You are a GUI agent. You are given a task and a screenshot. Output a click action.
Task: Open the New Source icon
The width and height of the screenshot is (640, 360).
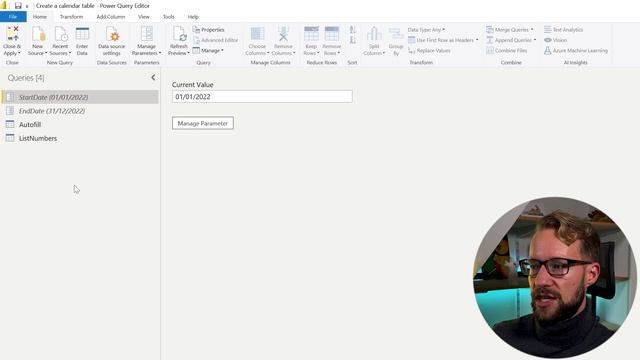coord(38,34)
